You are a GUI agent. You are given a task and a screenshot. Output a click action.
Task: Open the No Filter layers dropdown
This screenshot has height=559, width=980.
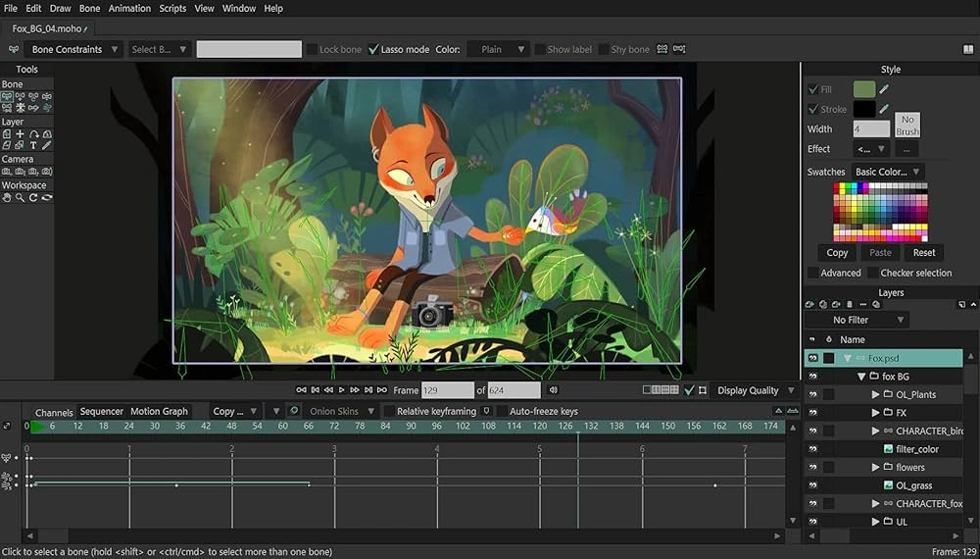[x=857, y=320]
